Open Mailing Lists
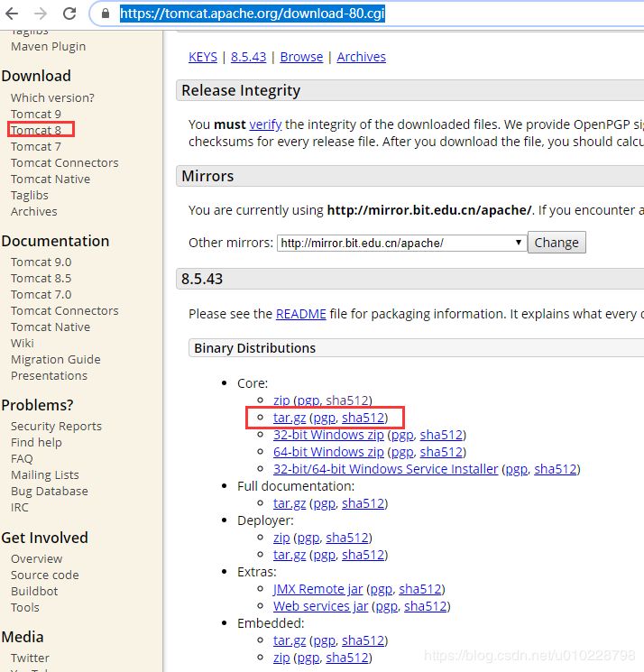The height and width of the screenshot is (672, 644). tap(45, 475)
